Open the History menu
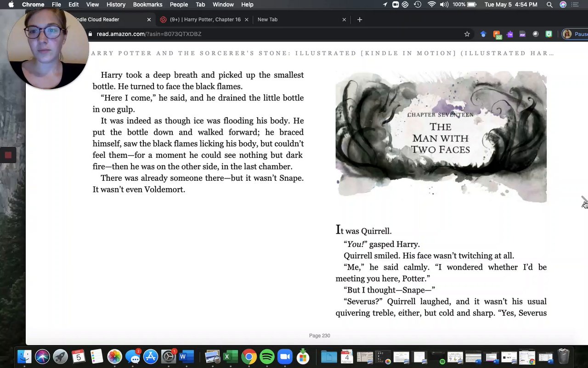The image size is (588, 368). tap(116, 5)
